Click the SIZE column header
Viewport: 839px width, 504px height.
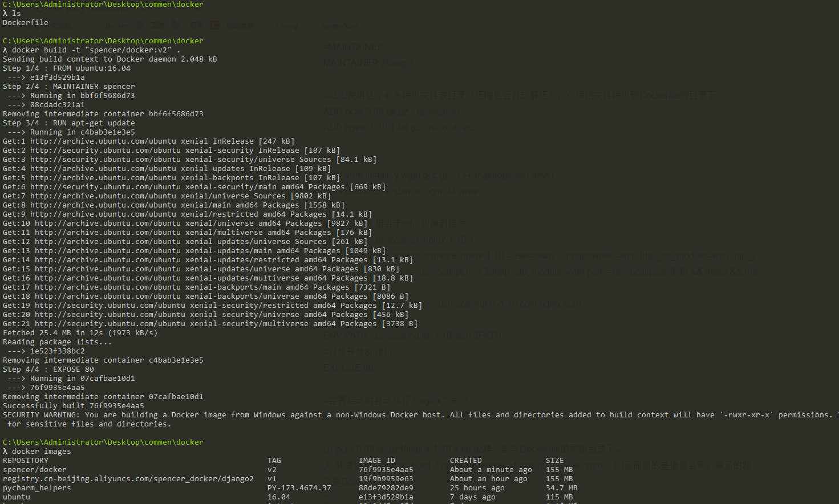(555, 461)
